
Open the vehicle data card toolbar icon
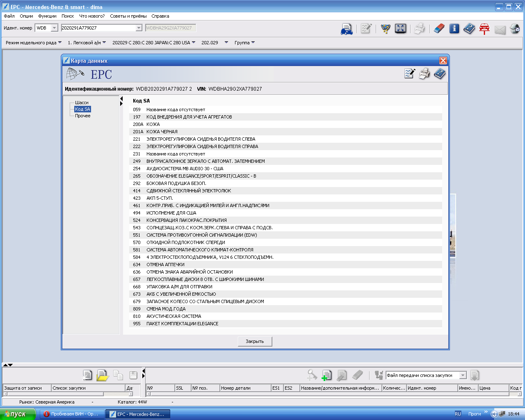347,29
